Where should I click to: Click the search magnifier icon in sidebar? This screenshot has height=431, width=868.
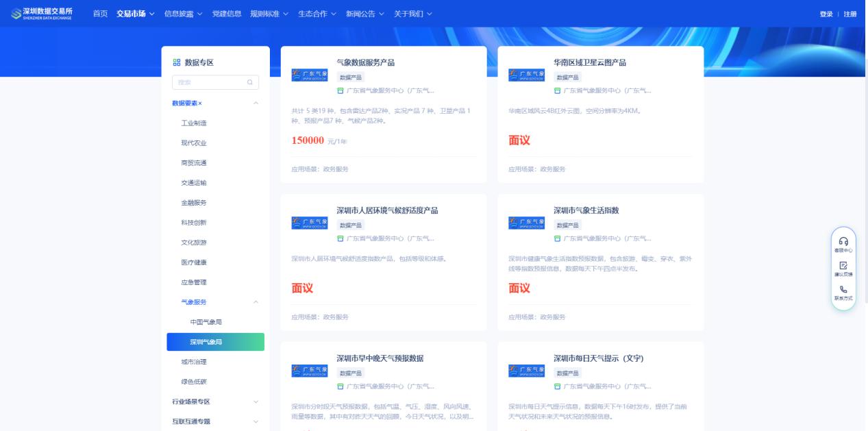[250, 82]
